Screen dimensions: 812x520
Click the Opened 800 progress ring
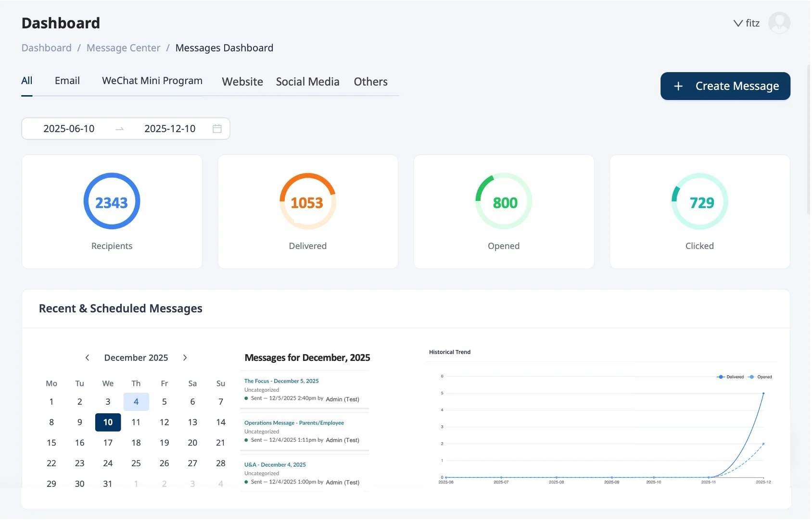(504, 201)
